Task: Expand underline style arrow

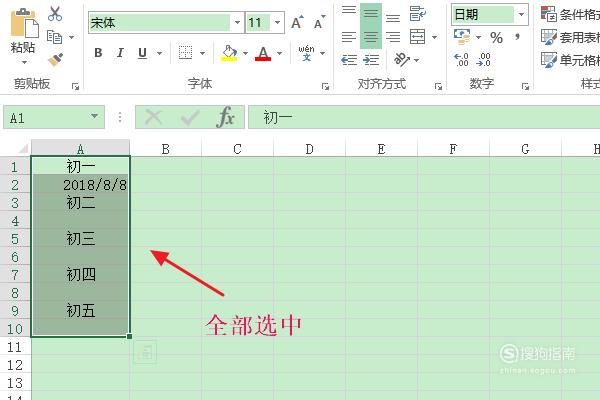Action: 159,53
